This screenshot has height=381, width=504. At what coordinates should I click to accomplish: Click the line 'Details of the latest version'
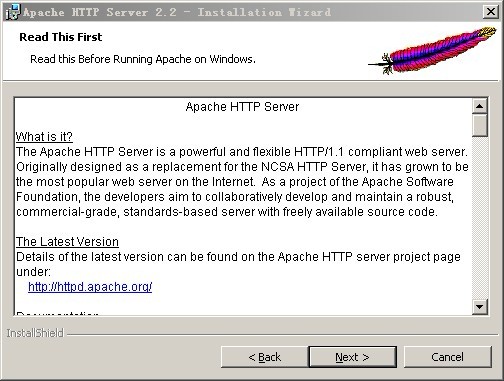click(238, 257)
